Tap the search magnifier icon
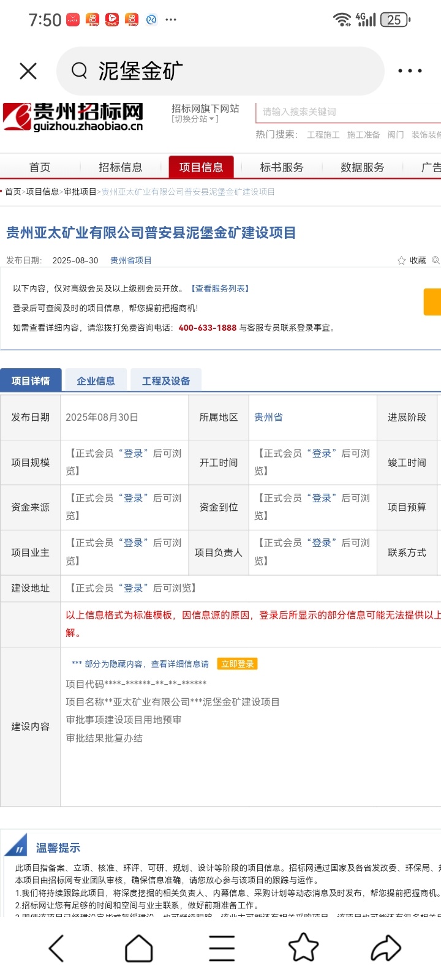441x980 pixels. (x=79, y=71)
